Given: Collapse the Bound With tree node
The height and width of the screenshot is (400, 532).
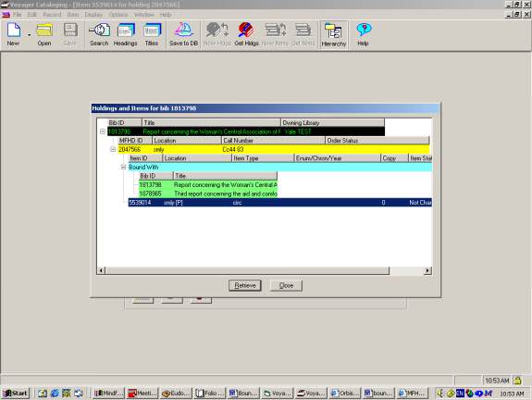Looking at the screenshot, I should point(123,167).
